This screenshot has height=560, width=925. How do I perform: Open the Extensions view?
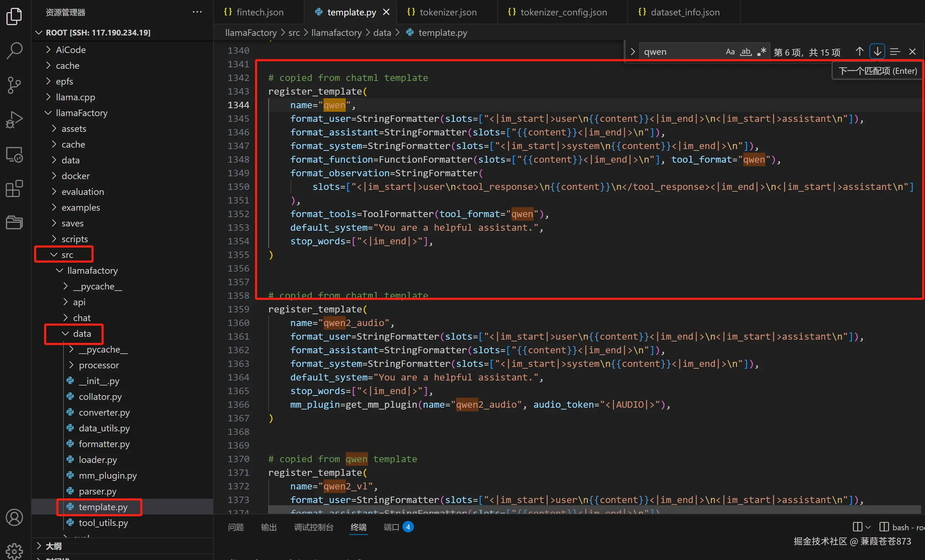[14, 188]
